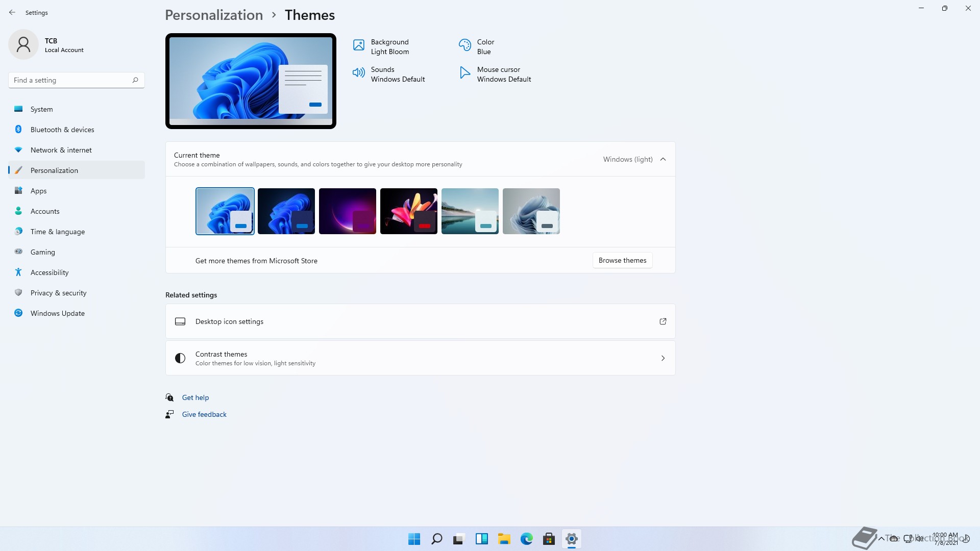Image resolution: width=980 pixels, height=551 pixels.
Task: Select the purple Glow theme thumbnail
Action: pyautogui.click(x=348, y=211)
